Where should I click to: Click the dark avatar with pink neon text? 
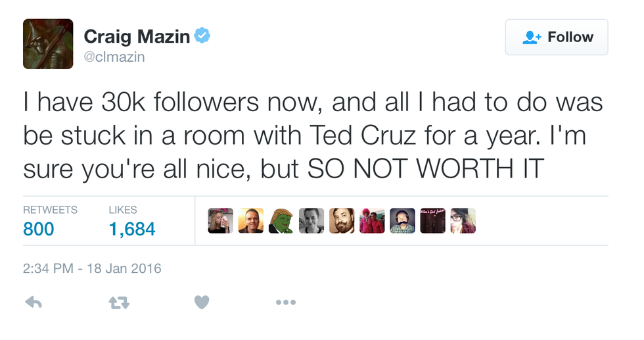432,221
